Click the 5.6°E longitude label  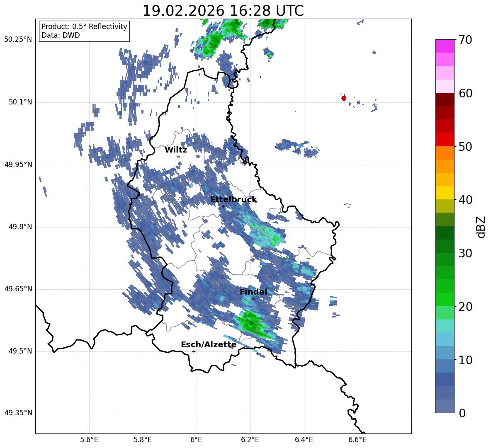pyautogui.click(x=89, y=440)
